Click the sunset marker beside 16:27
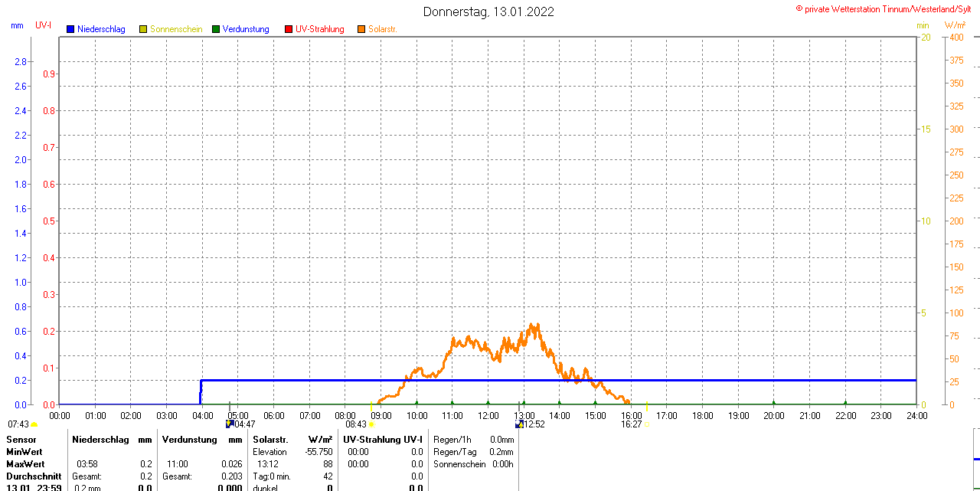 pyautogui.click(x=646, y=424)
